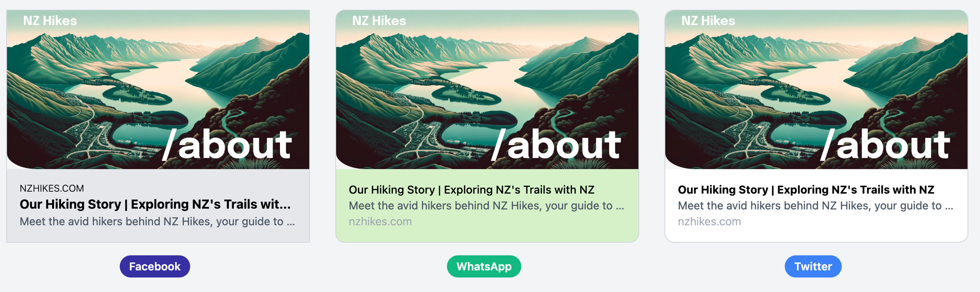Click the Facebook card title text

coord(155,204)
